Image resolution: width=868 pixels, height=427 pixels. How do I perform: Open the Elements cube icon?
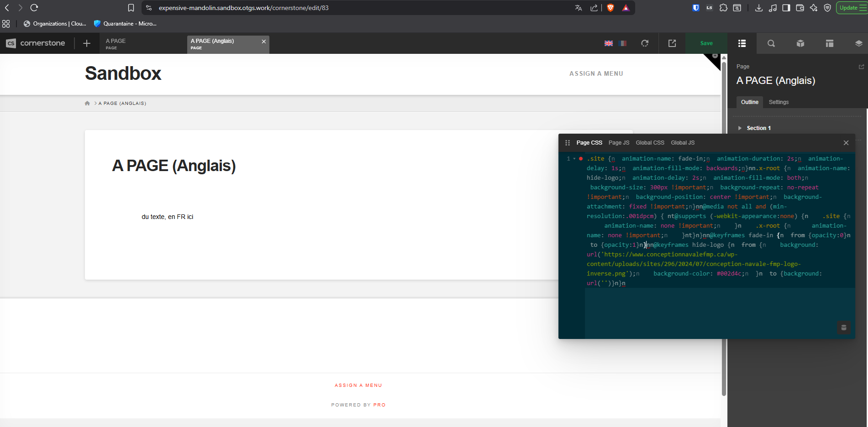800,43
